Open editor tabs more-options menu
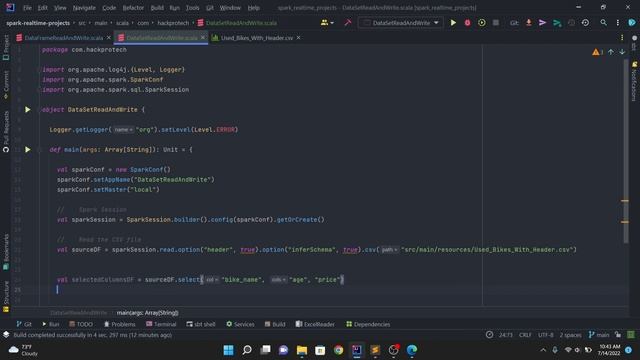 [x=622, y=38]
